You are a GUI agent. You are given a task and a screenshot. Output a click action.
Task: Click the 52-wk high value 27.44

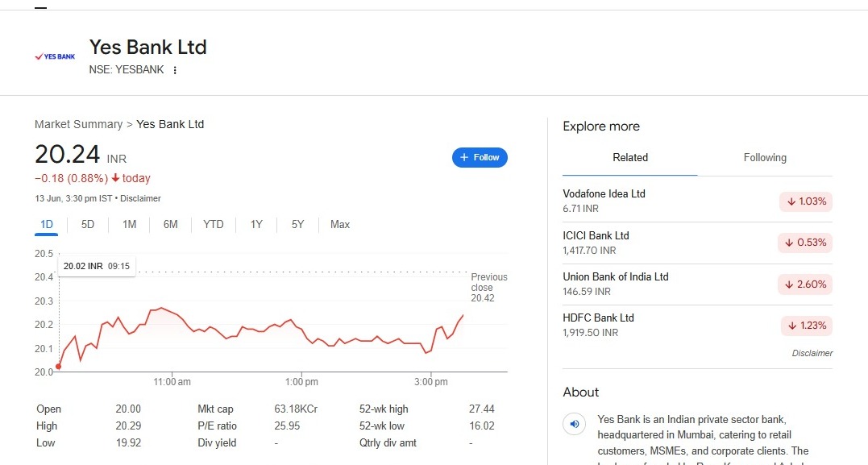(x=482, y=409)
